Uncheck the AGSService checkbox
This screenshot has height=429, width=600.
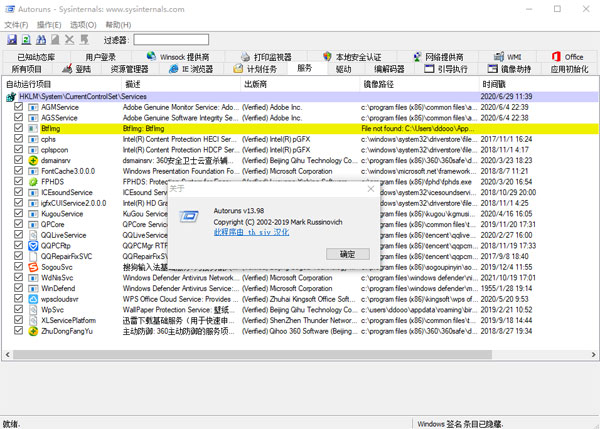(x=18, y=117)
